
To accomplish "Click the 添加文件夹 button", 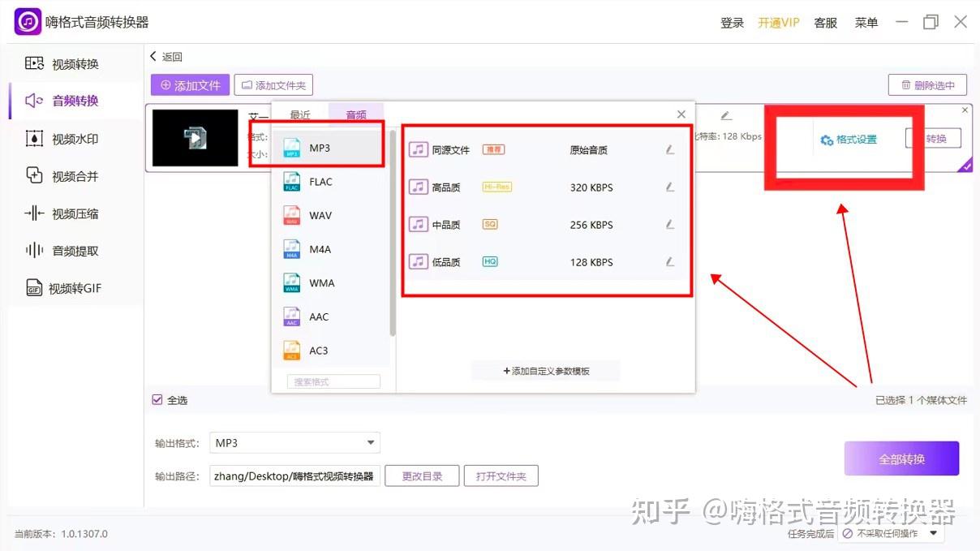I will 273,84.
